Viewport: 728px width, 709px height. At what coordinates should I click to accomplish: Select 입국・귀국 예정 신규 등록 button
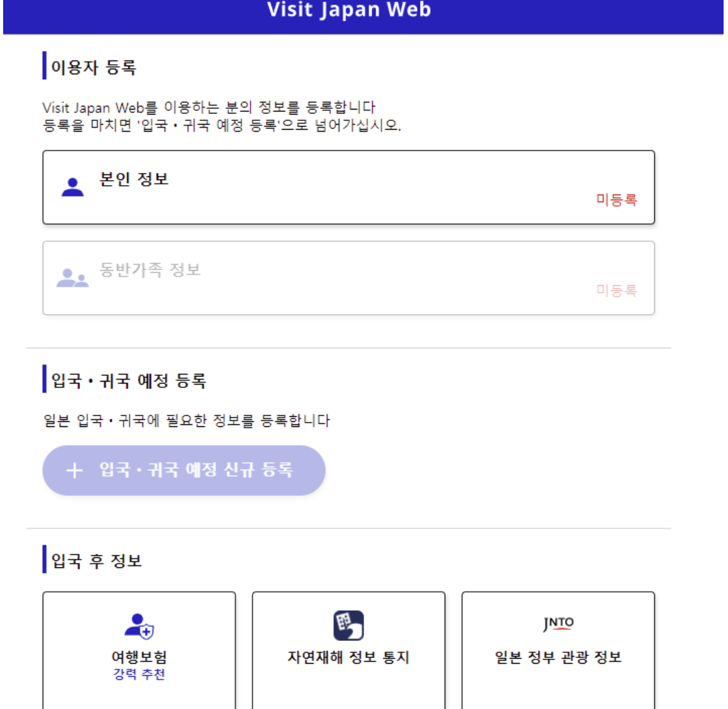(184, 470)
